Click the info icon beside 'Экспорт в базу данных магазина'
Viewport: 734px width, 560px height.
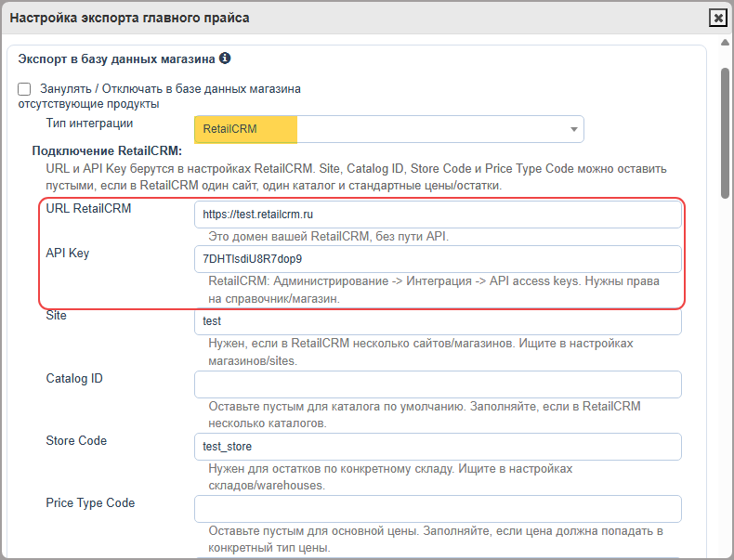pyautogui.click(x=225, y=59)
